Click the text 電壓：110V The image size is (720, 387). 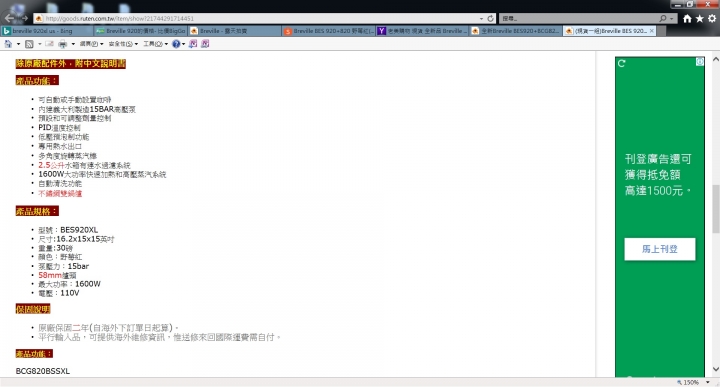[59, 293]
